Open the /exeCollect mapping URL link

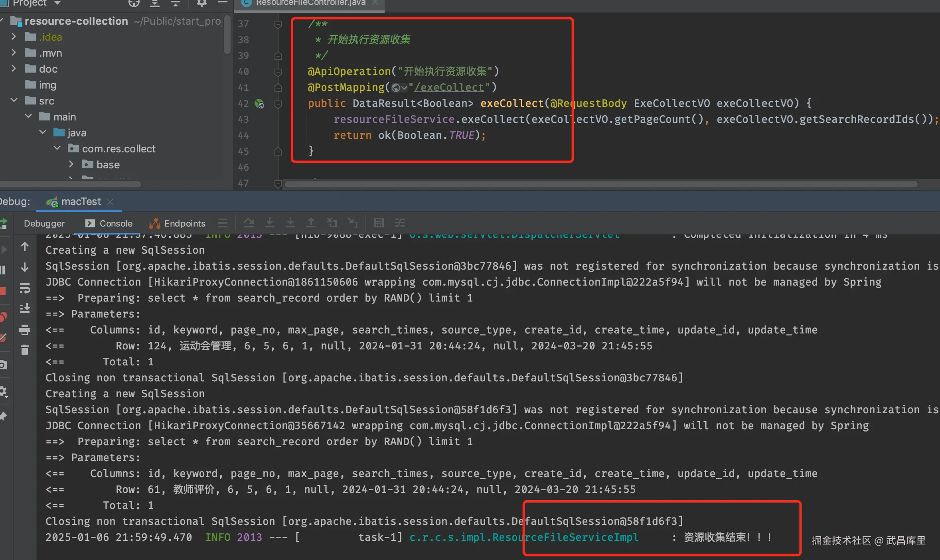click(x=449, y=87)
